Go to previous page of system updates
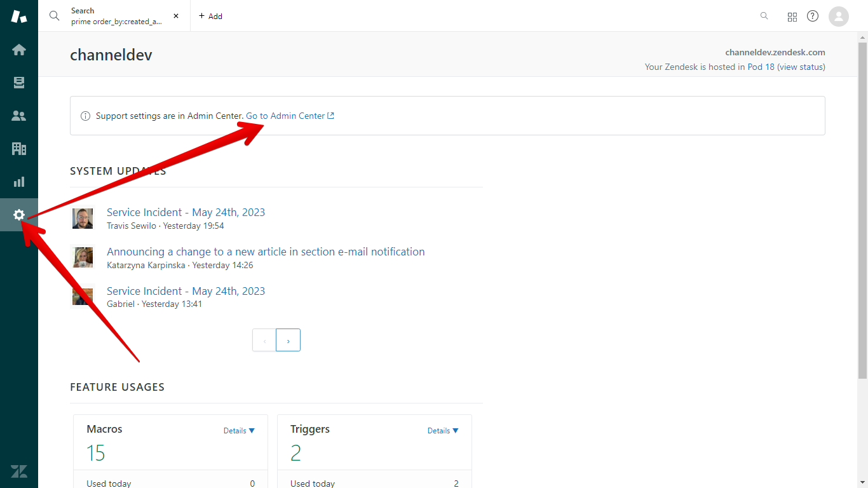The image size is (868, 488). pyautogui.click(x=264, y=340)
